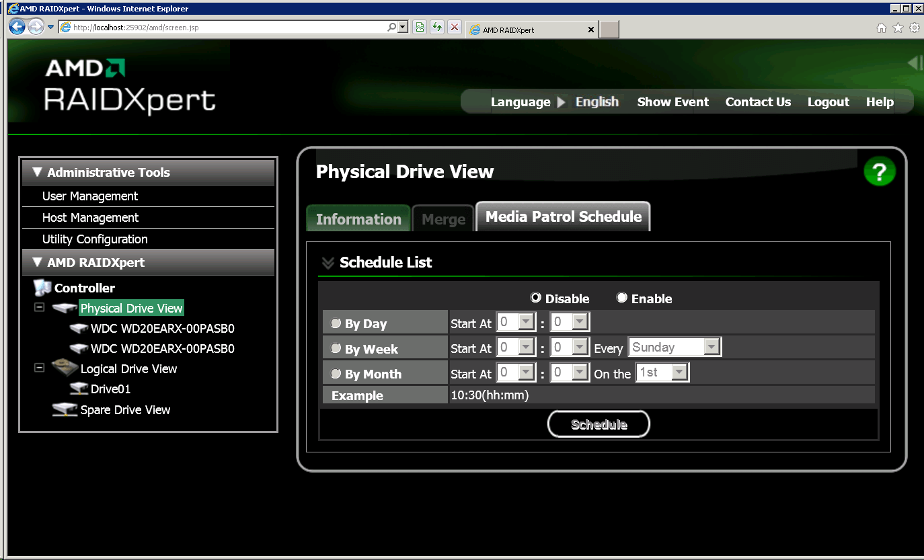Click the search magnifier in address bar
The image size is (924, 560).
392,27
